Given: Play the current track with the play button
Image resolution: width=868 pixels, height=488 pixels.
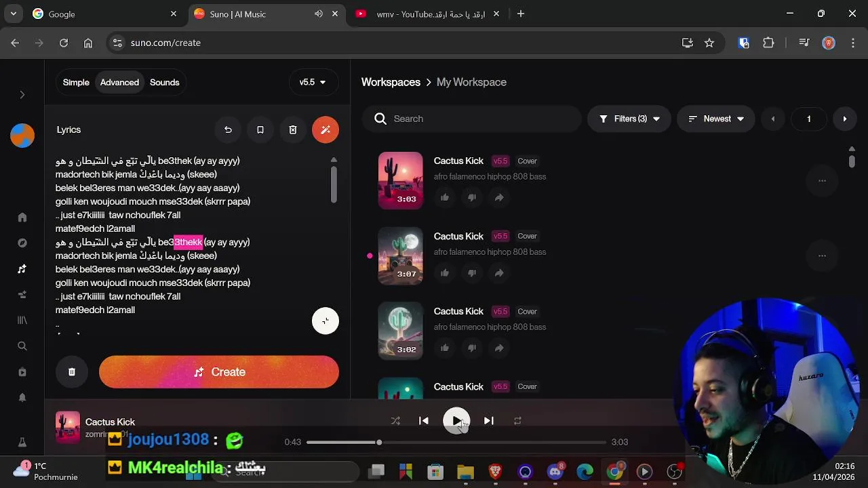Looking at the screenshot, I should (456, 421).
